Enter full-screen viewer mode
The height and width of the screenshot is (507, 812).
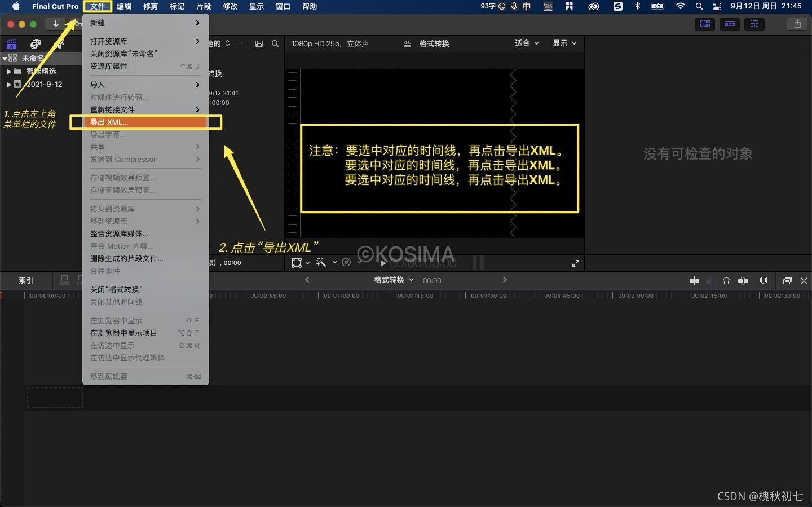pos(576,263)
